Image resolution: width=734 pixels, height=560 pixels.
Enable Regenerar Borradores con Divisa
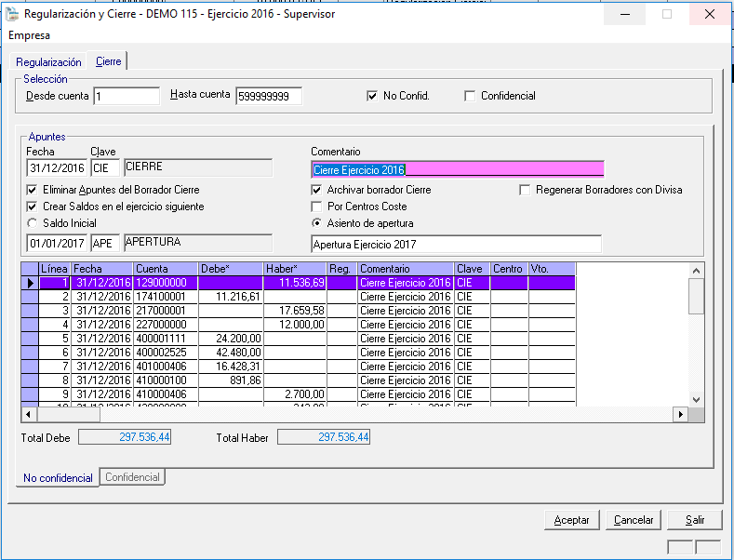[525, 190]
